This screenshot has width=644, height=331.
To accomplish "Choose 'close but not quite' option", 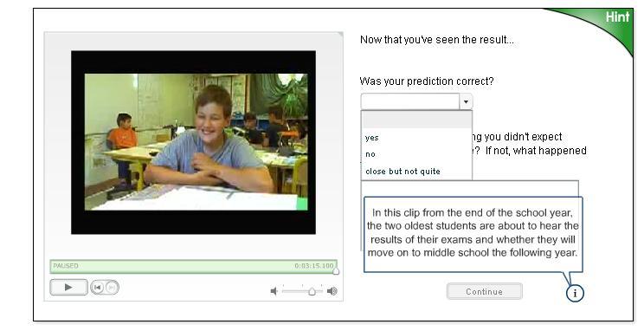I will (416, 171).
